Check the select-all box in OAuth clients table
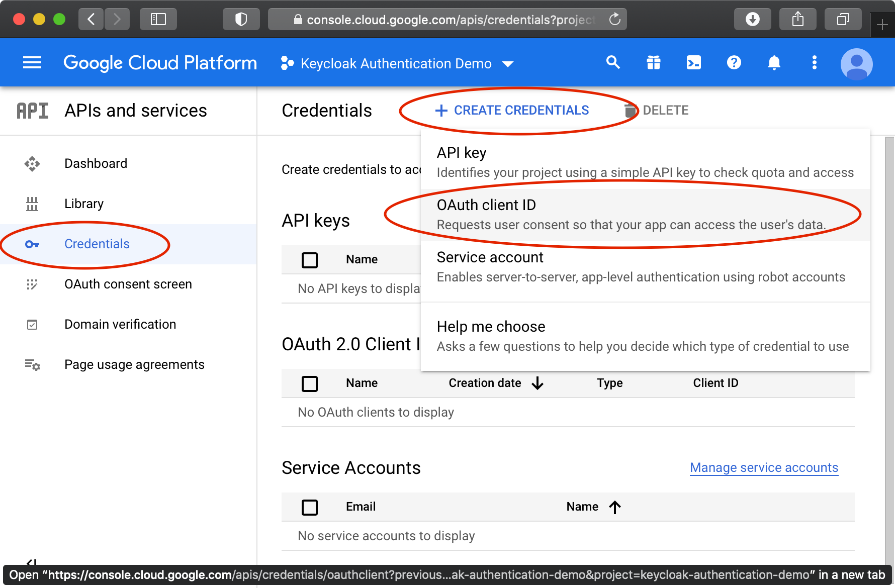 click(x=310, y=383)
